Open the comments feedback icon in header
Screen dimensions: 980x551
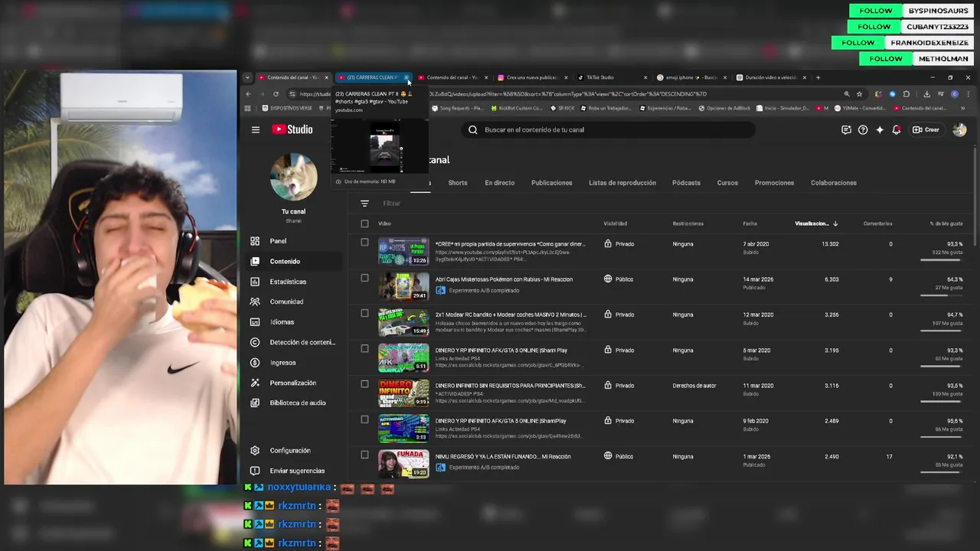pos(846,129)
